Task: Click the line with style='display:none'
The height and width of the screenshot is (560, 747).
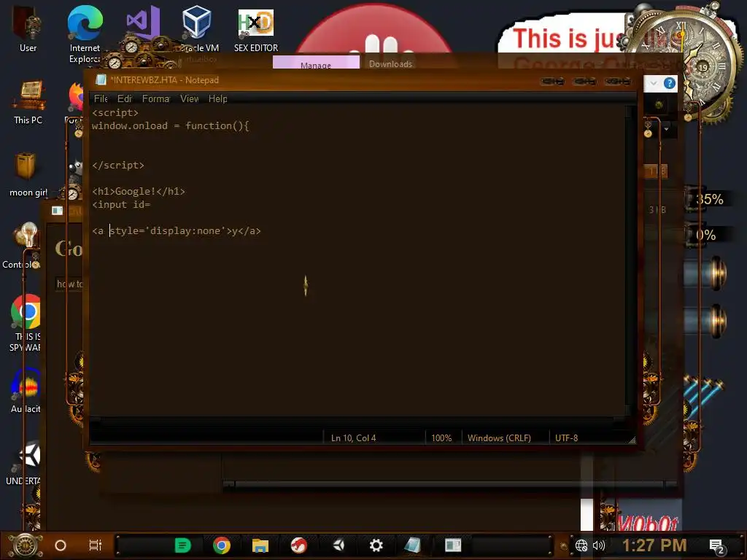Action: [x=177, y=231]
